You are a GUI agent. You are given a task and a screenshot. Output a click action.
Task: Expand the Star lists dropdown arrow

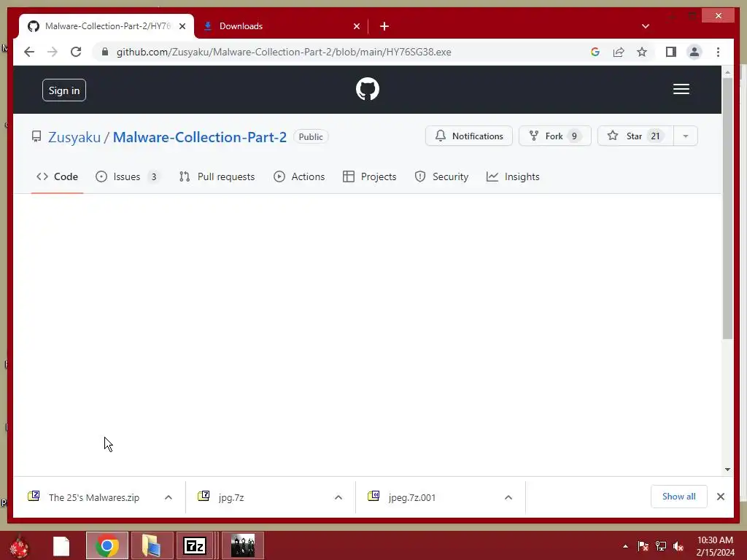point(686,136)
